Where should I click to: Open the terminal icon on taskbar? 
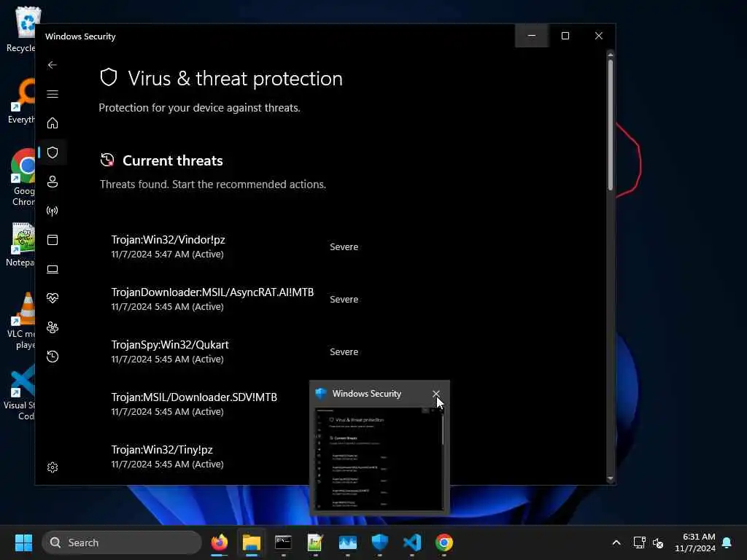point(284,542)
